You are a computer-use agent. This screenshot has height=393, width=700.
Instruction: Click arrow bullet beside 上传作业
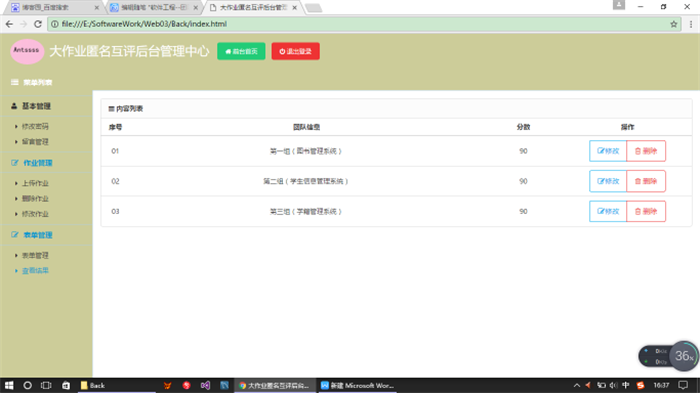click(16, 183)
